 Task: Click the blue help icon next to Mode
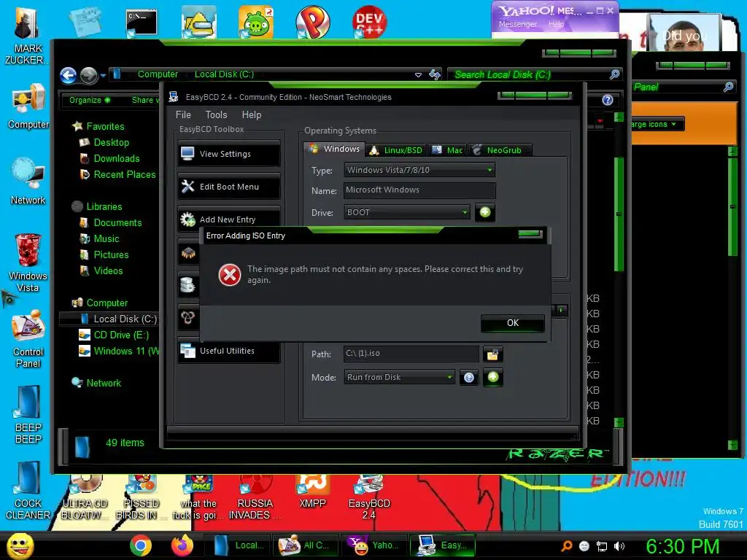click(469, 378)
